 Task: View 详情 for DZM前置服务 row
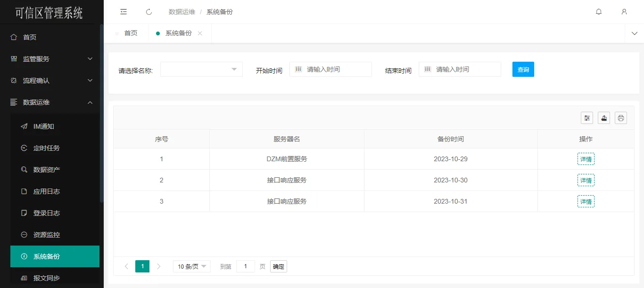(x=586, y=159)
